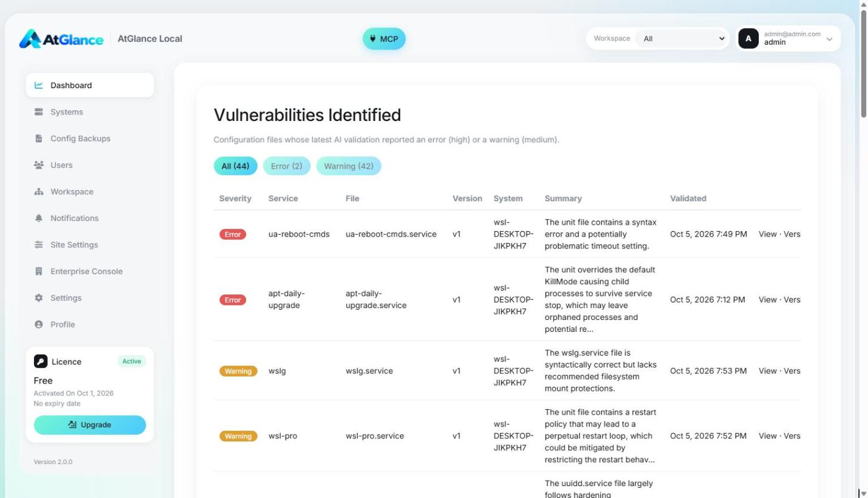
Task: Open Notifications in sidebar
Action: click(x=90, y=218)
